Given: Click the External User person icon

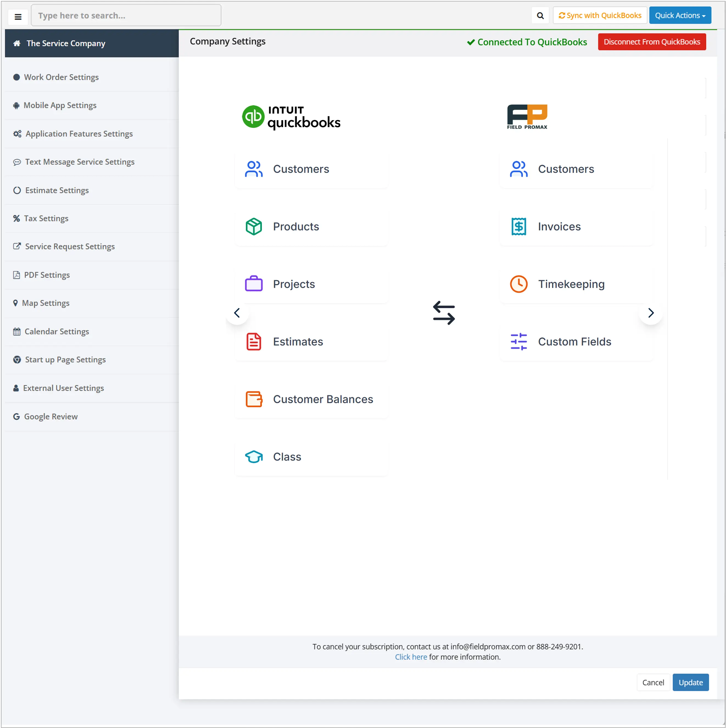Looking at the screenshot, I should [x=16, y=388].
